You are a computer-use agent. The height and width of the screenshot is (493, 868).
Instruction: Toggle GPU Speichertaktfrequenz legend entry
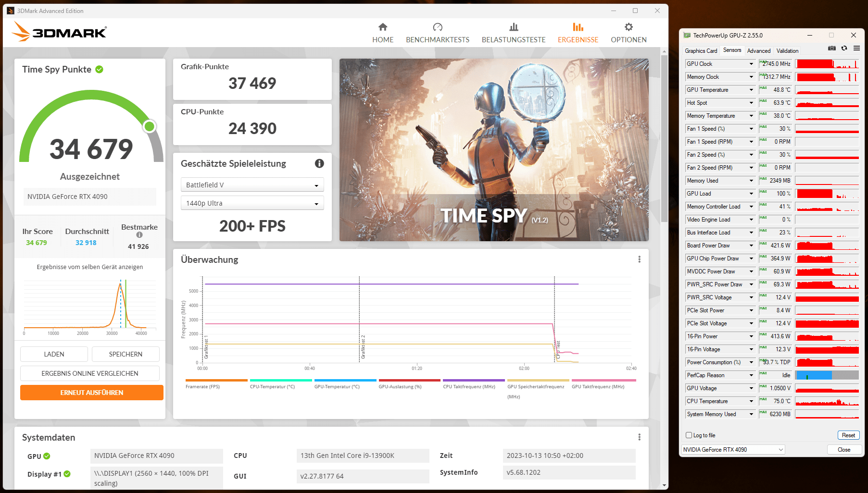tap(538, 389)
